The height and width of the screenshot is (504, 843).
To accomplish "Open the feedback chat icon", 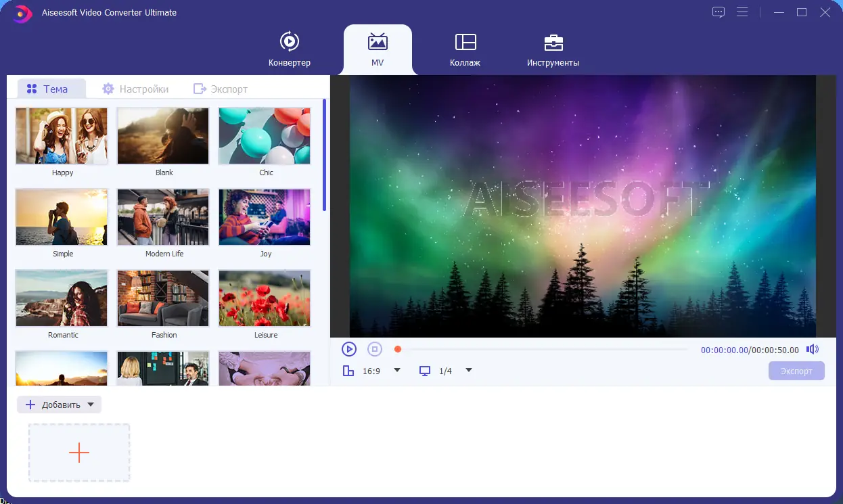I will pyautogui.click(x=719, y=12).
